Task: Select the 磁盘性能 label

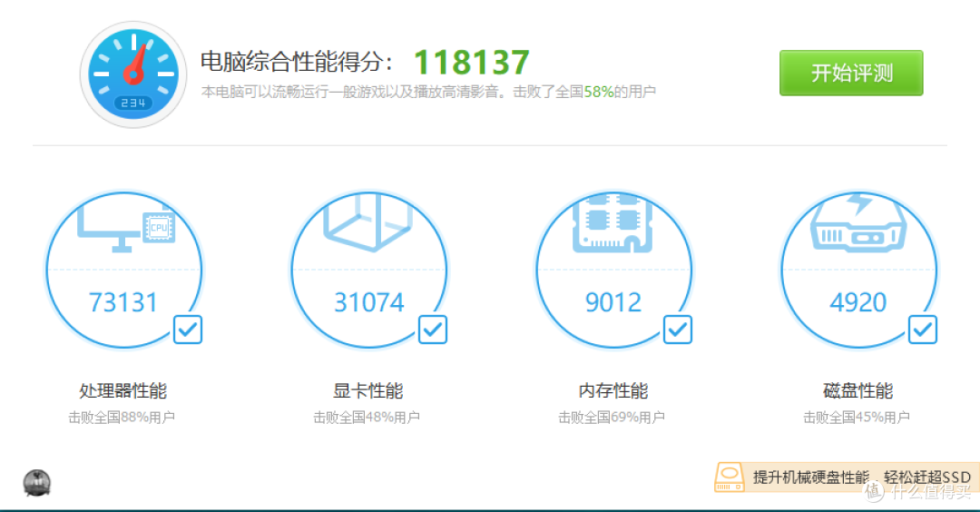Action: (857, 391)
